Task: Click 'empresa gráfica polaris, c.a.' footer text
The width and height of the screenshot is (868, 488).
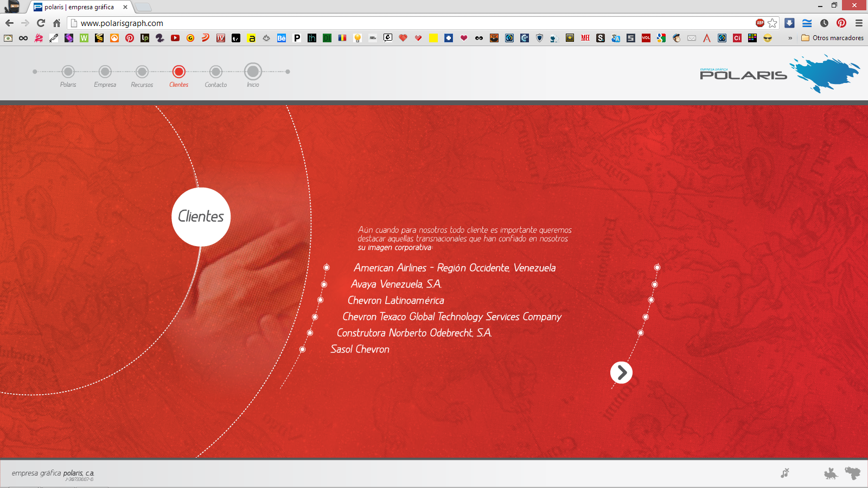Action: (x=53, y=473)
